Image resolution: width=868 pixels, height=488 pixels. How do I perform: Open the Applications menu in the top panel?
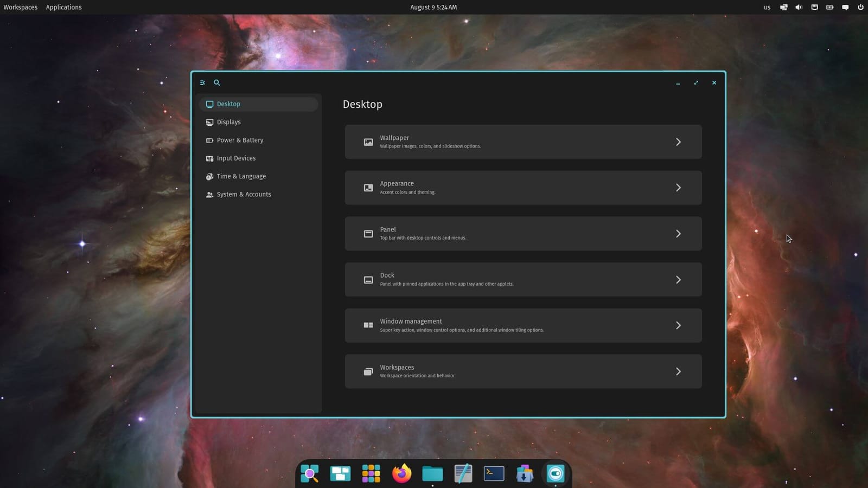click(63, 7)
